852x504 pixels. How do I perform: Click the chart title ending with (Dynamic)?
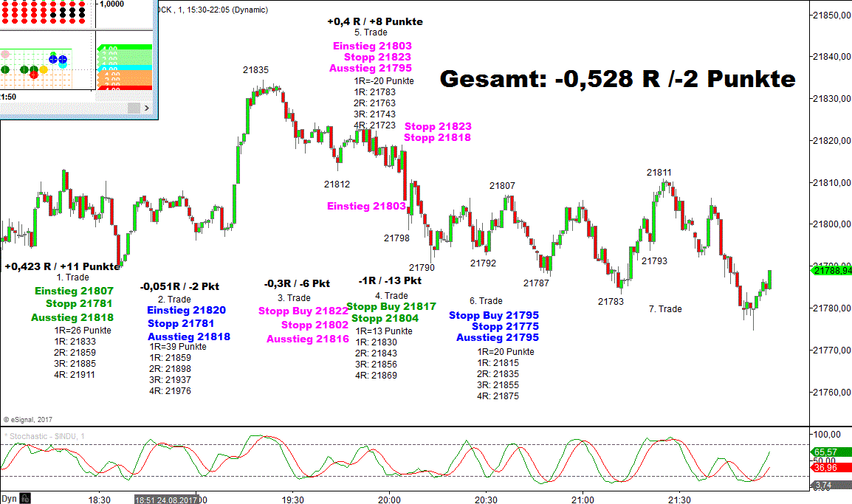[214, 10]
